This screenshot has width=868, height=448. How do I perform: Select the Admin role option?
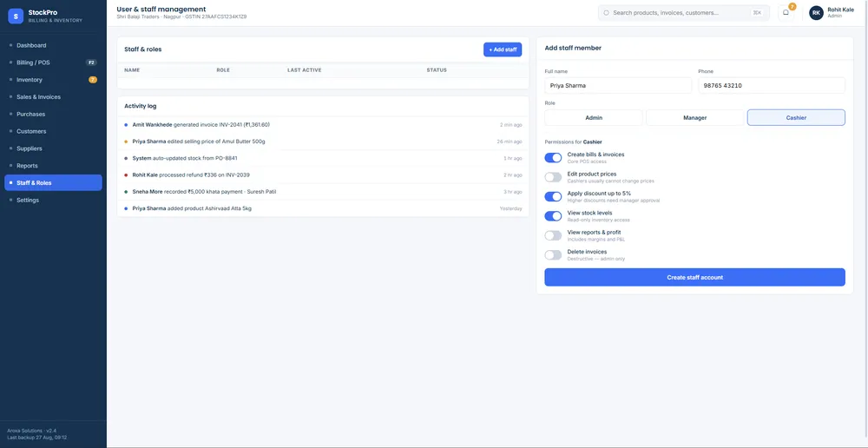pos(594,117)
